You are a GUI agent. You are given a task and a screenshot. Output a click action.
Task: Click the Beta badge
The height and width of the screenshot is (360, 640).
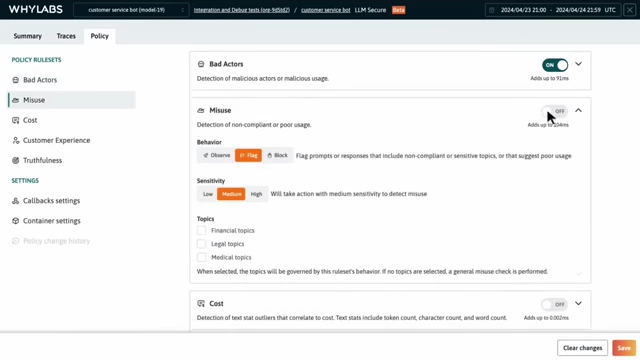tap(398, 10)
